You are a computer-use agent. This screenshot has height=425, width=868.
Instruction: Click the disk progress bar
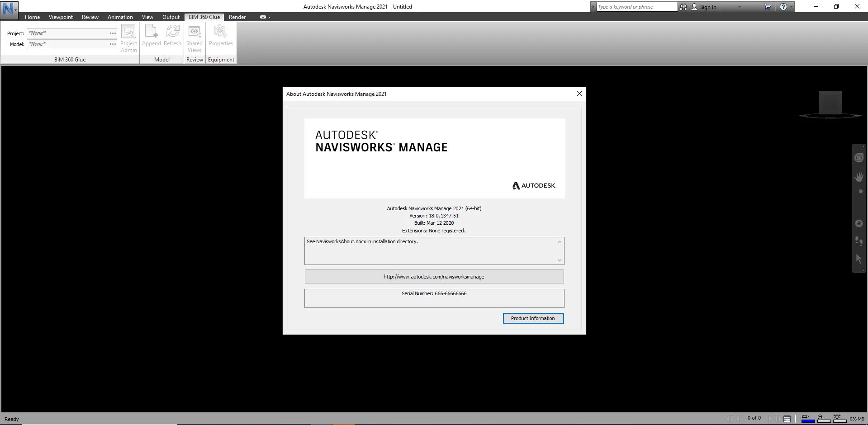(824, 421)
